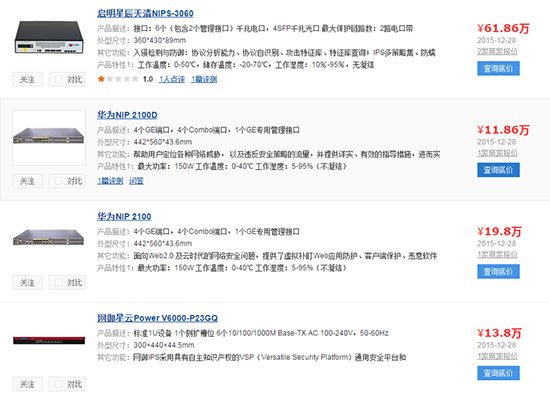Open the 1篇评测 link for 华为NIP 2100D

pos(110,181)
